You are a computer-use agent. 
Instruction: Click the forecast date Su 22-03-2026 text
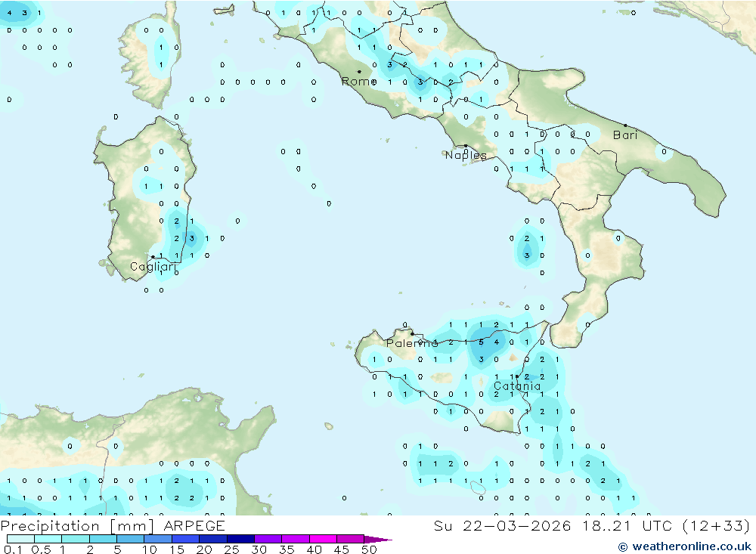[x=503, y=525]
